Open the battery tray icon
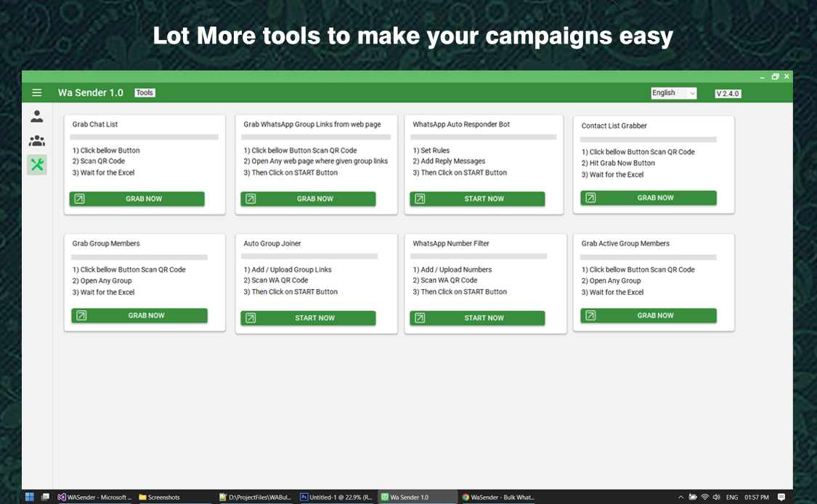The height and width of the screenshot is (504, 817). click(693, 497)
